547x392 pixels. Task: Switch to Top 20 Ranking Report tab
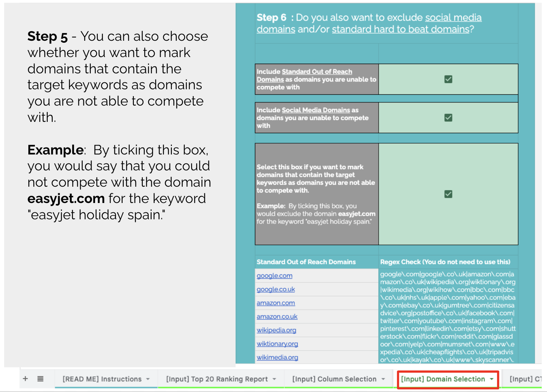(x=217, y=379)
